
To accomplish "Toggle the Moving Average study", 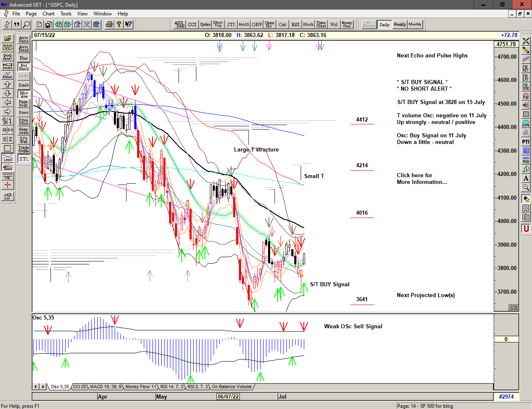I will [x=24, y=94].
